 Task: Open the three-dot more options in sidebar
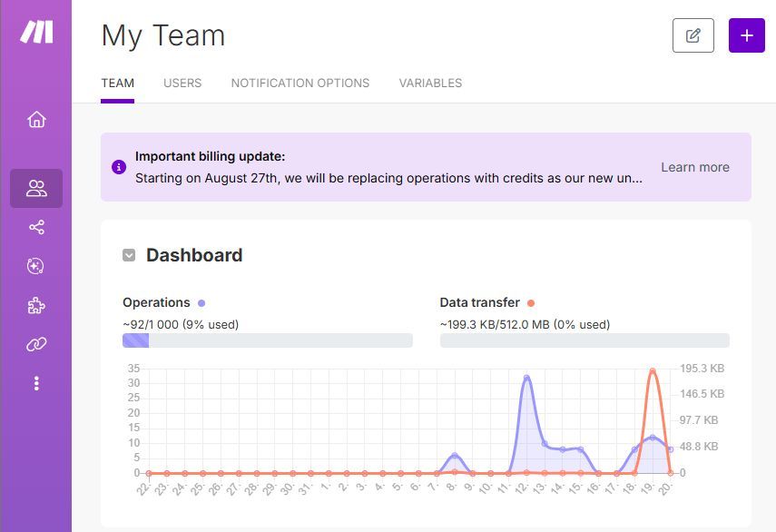point(36,383)
